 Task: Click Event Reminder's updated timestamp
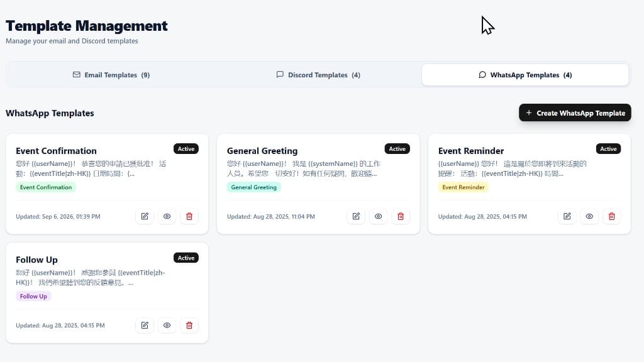pyautogui.click(x=482, y=216)
